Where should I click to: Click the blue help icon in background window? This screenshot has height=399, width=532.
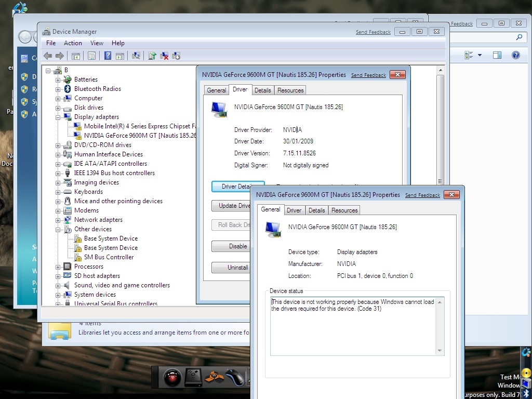tap(515, 55)
